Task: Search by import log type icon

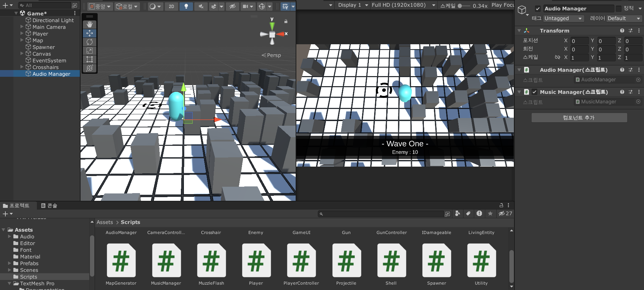Action: point(479,214)
